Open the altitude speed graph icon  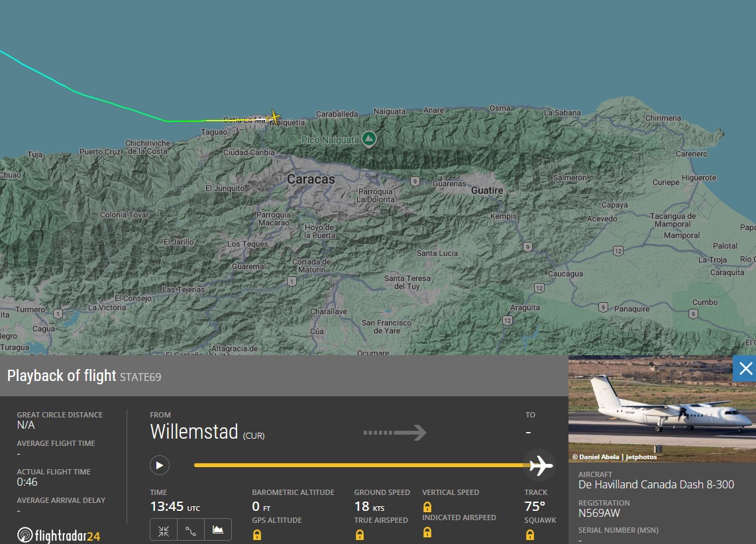pyautogui.click(x=218, y=529)
